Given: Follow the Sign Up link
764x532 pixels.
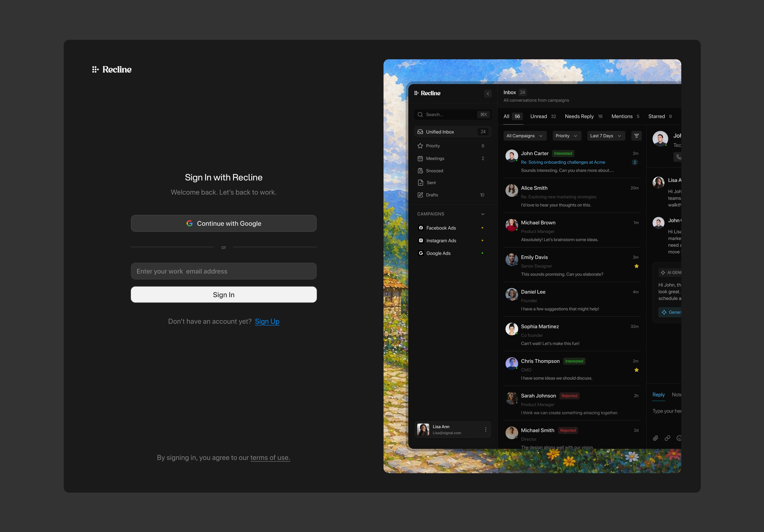Looking at the screenshot, I should click(x=267, y=321).
